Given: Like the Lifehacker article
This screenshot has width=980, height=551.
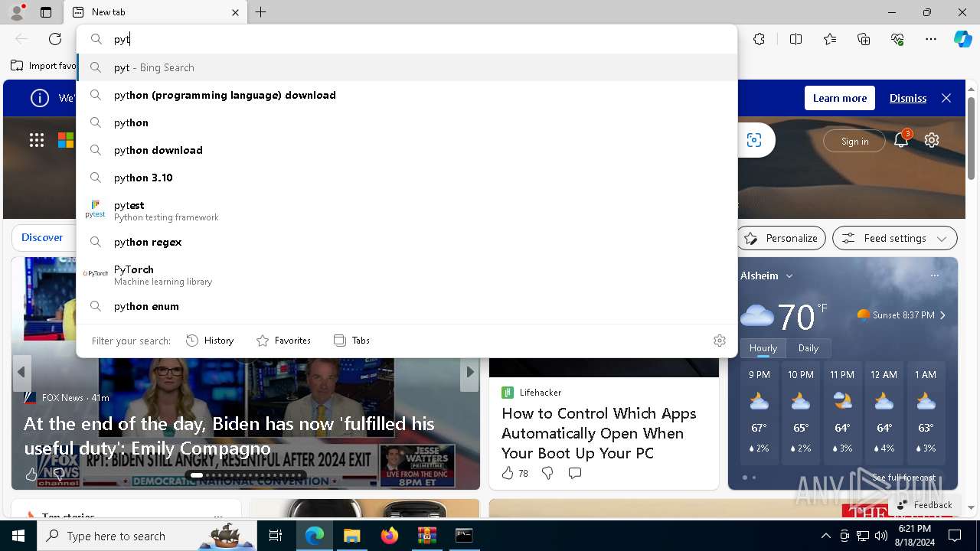Looking at the screenshot, I should click(508, 473).
